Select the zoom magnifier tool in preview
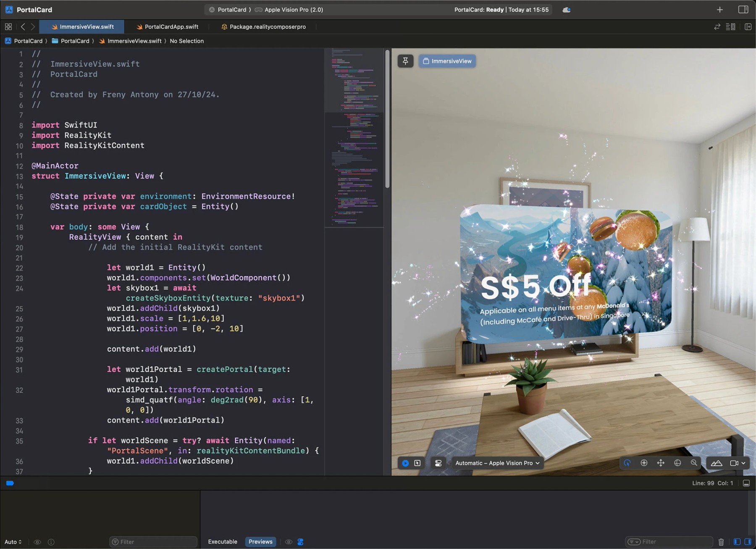 point(694,463)
